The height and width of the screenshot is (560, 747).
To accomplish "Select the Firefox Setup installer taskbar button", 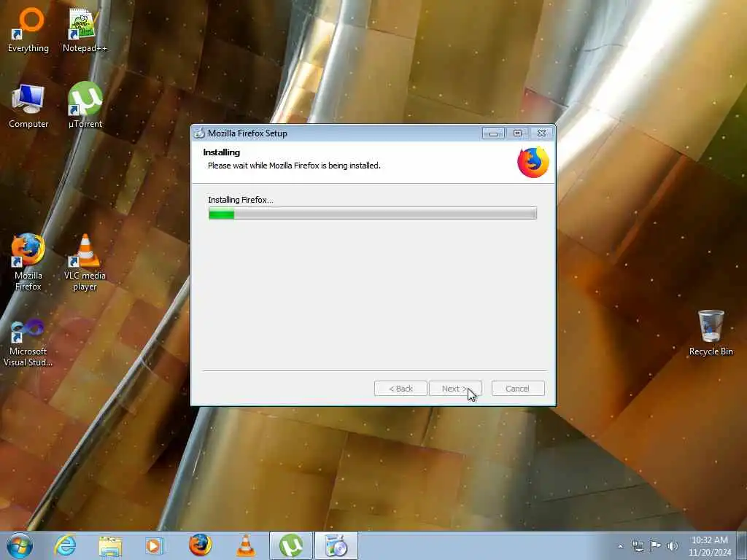I will (x=336, y=545).
